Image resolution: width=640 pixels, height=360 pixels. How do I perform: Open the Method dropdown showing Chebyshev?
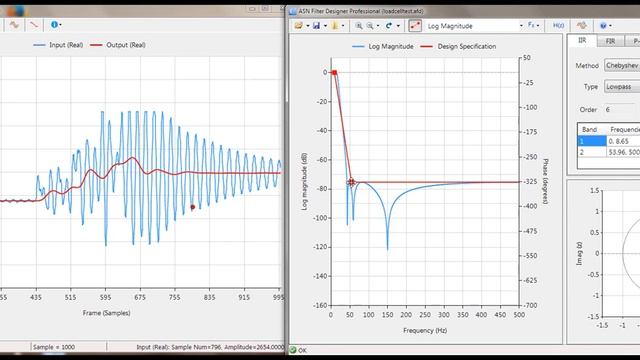622,65
